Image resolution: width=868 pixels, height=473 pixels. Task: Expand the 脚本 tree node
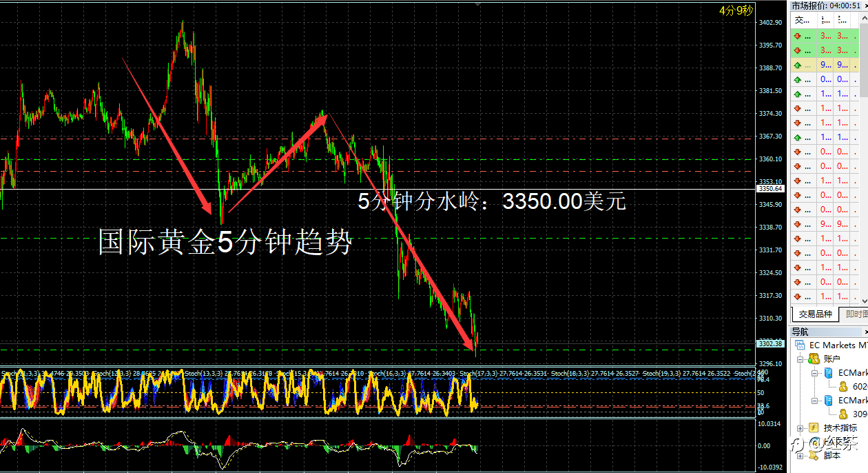pos(800,455)
